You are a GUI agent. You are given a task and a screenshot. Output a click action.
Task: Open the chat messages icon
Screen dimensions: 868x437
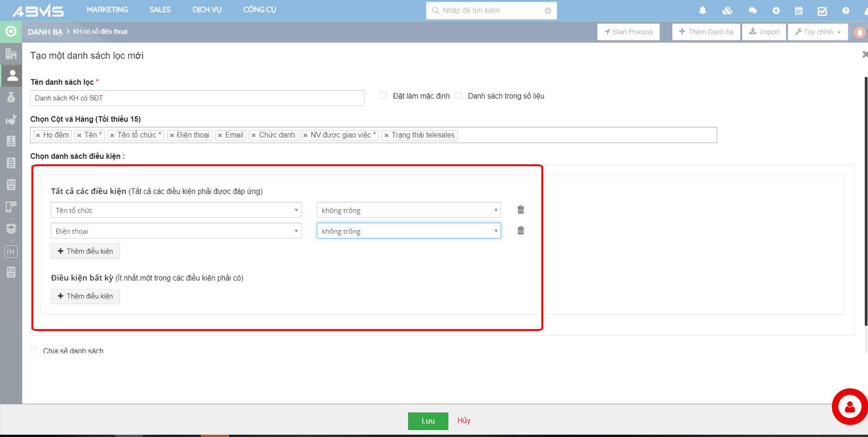coord(753,11)
